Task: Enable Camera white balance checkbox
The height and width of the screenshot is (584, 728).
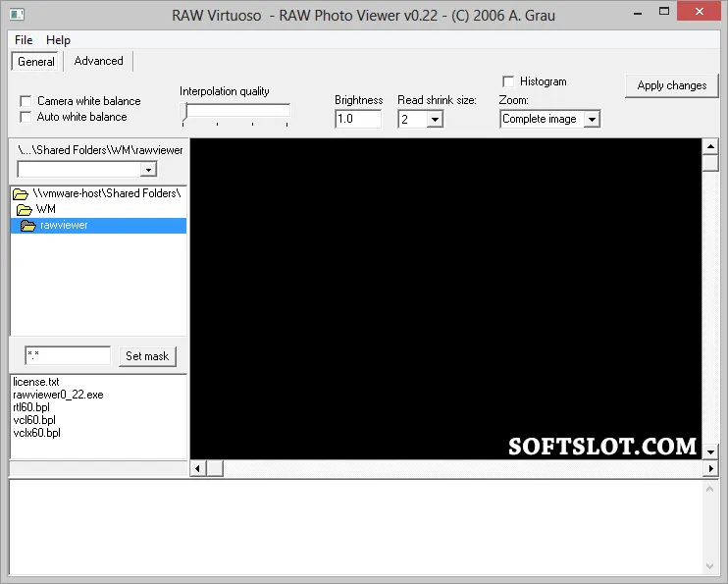Action: 26,101
